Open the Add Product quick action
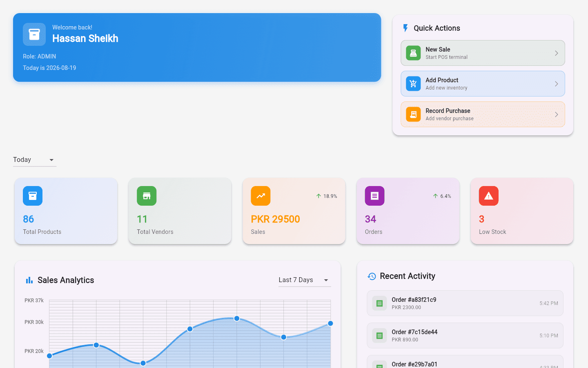 click(483, 84)
